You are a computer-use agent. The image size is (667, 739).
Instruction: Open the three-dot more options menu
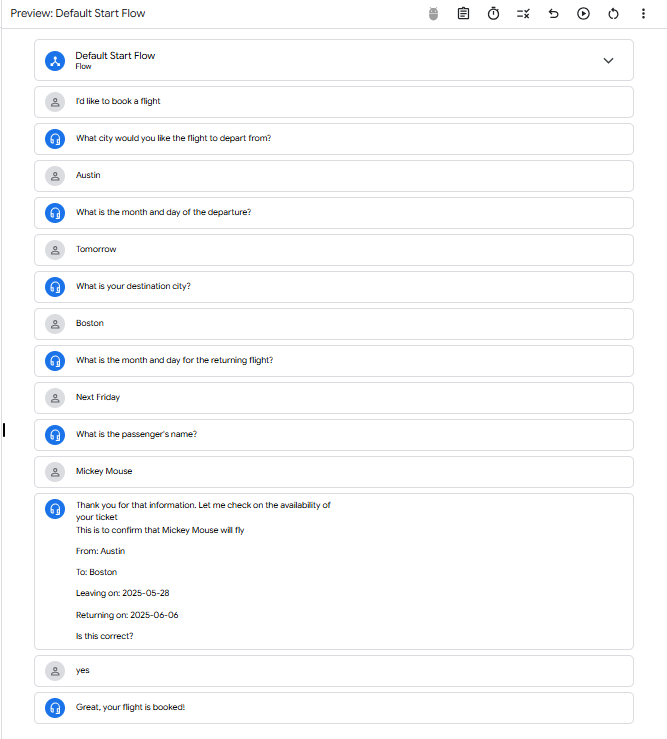[x=643, y=13]
